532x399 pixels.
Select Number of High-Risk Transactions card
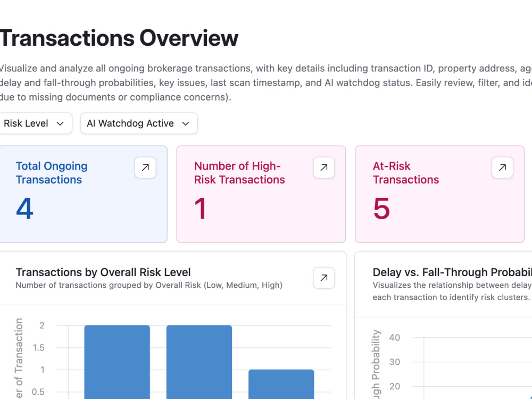pos(261,194)
